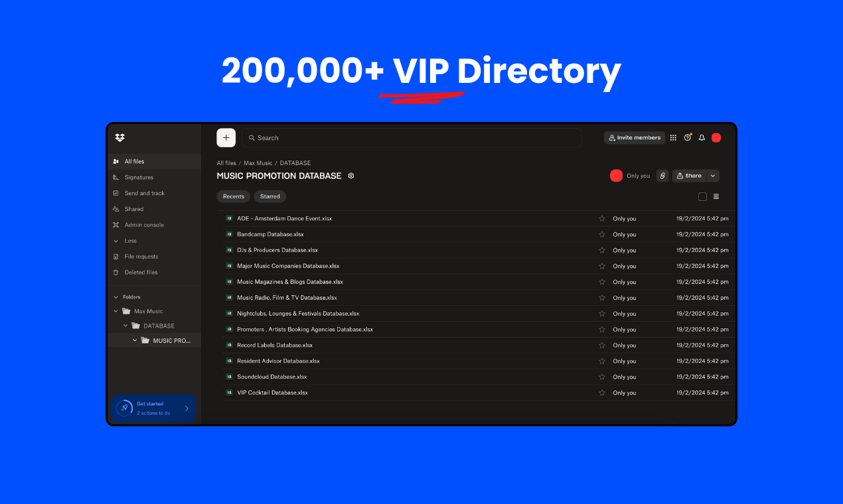
Task: Open ADE - Amsterdam Dance Event.xlsx file
Action: click(285, 218)
